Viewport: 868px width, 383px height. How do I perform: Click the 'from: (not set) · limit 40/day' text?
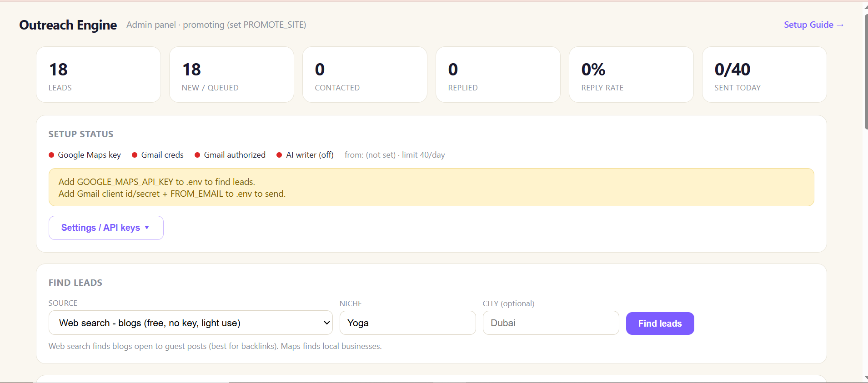pos(395,155)
